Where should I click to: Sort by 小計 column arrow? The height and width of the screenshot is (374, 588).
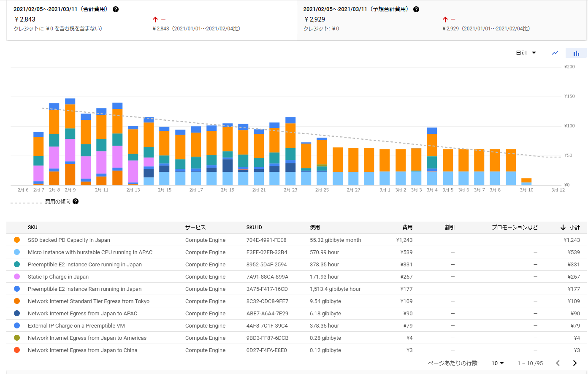(x=563, y=228)
